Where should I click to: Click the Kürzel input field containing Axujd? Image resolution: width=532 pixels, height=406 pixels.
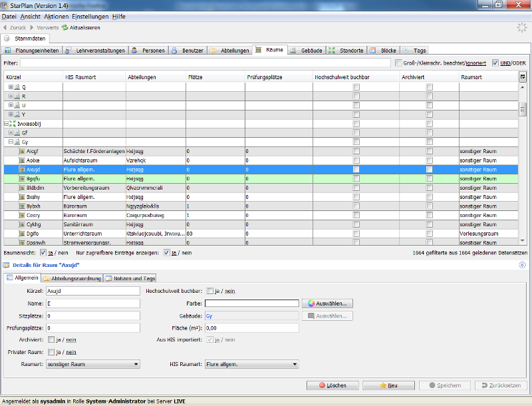[93, 291]
